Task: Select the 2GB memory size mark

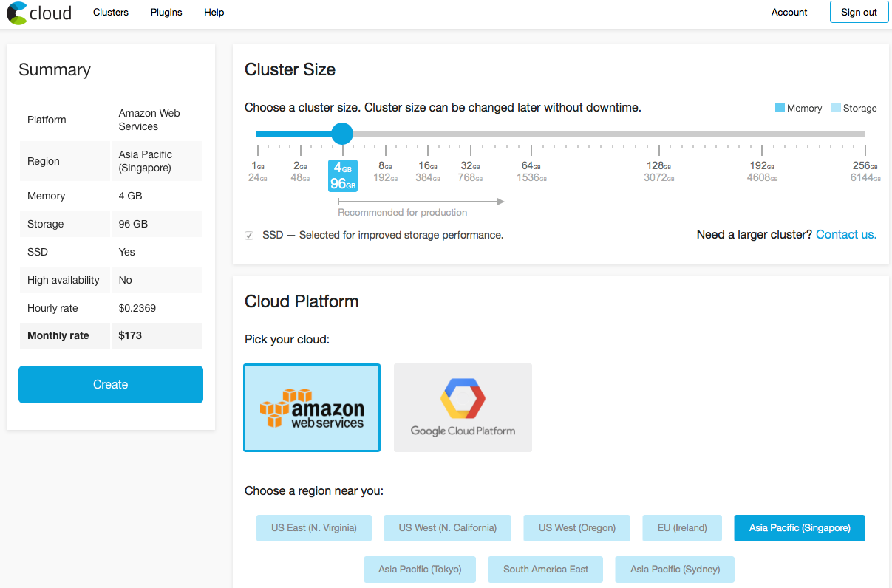Action: 301,166
